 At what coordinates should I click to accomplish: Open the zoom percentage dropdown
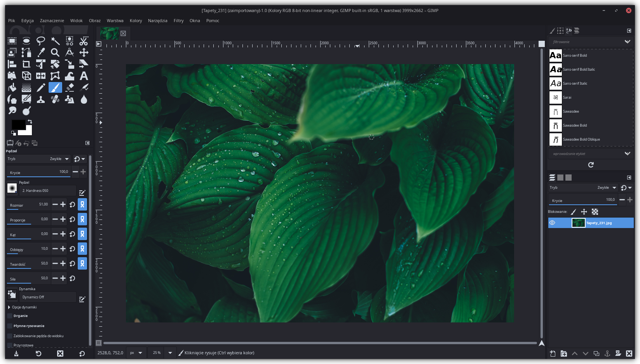point(170,353)
